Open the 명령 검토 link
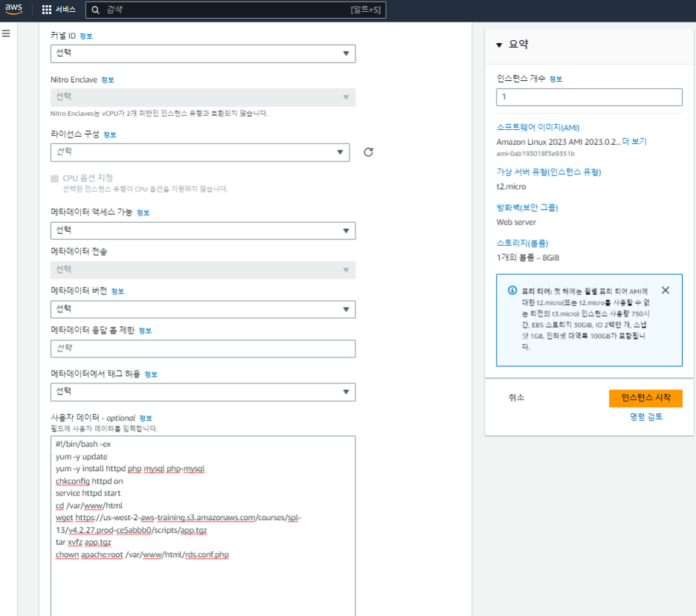Screen dimensions: 696x616 (x=646, y=416)
